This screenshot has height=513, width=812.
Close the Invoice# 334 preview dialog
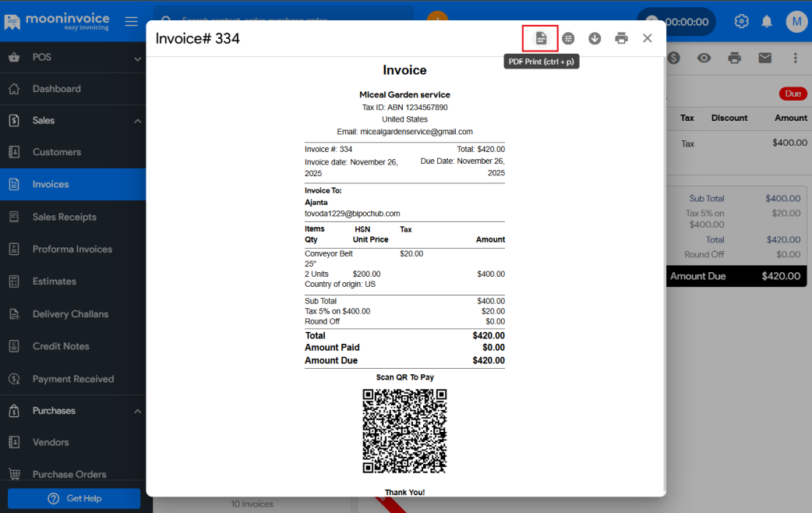point(647,38)
